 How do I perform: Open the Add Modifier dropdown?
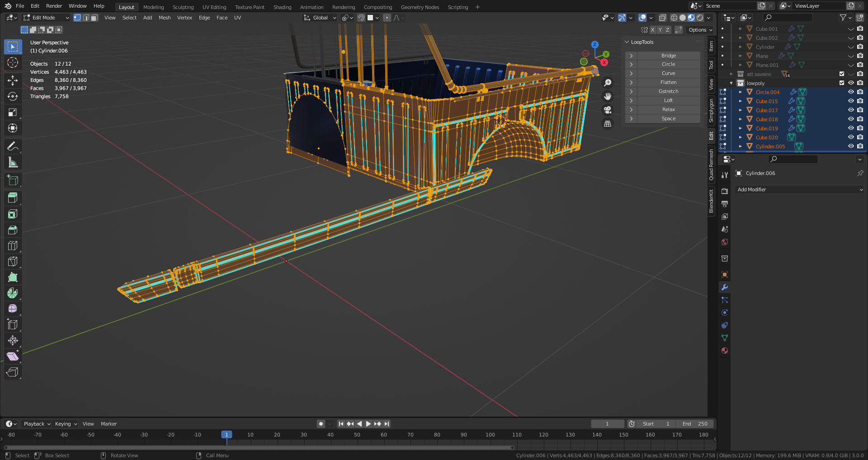pyautogui.click(x=799, y=190)
